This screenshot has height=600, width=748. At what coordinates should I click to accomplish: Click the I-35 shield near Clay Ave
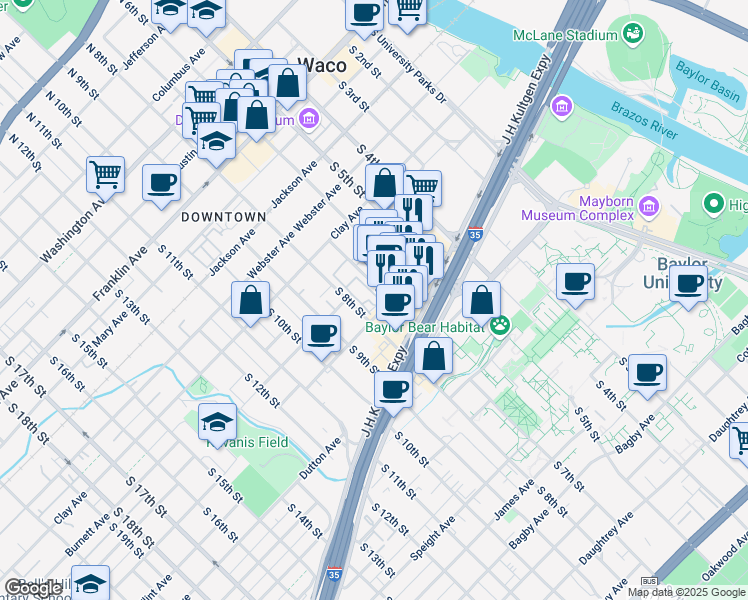475,234
